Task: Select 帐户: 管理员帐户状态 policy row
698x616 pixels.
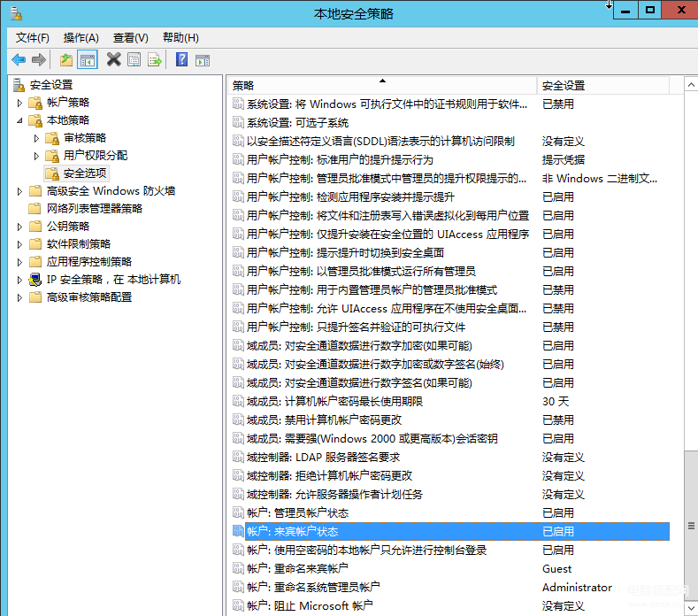Action: (450, 512)
